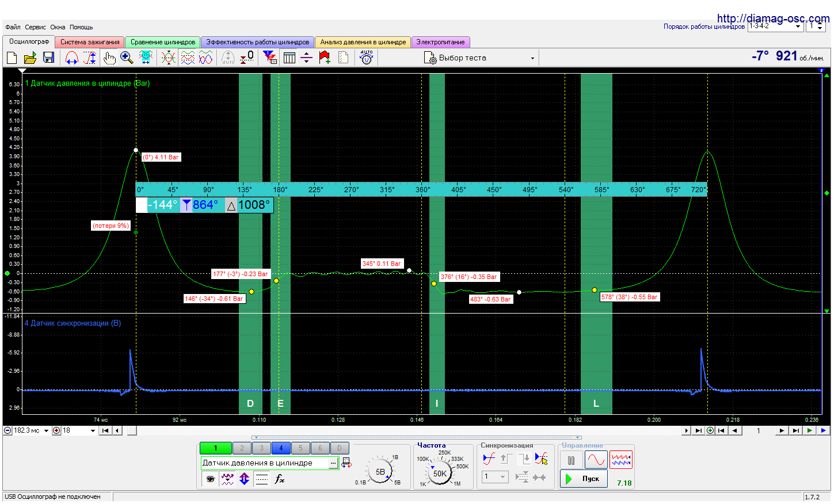
Task: Click the vertical blue arrows channel position icon
Action: point(244,479)
